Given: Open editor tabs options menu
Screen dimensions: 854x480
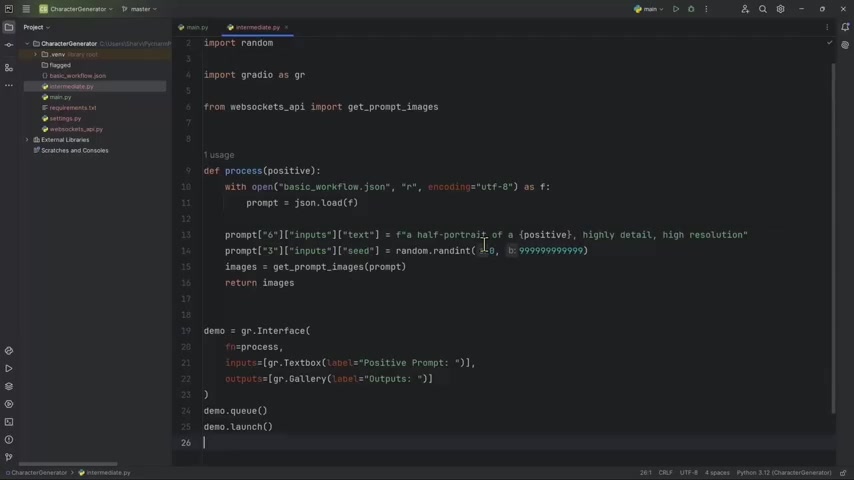Looking at the screenshot, I should [827, 27].
